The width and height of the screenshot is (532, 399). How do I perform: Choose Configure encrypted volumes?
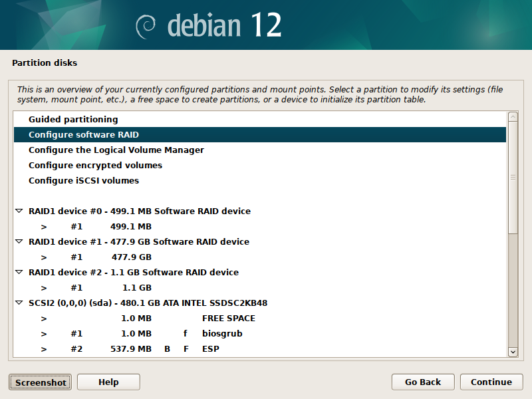click(95, 166)
